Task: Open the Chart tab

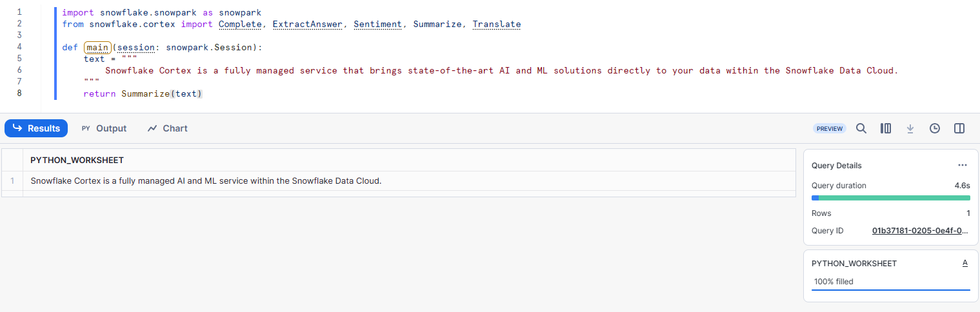Action: [x=167, y=128]
